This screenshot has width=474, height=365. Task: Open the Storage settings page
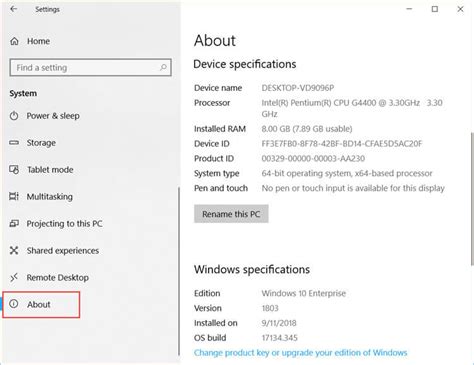41,143
